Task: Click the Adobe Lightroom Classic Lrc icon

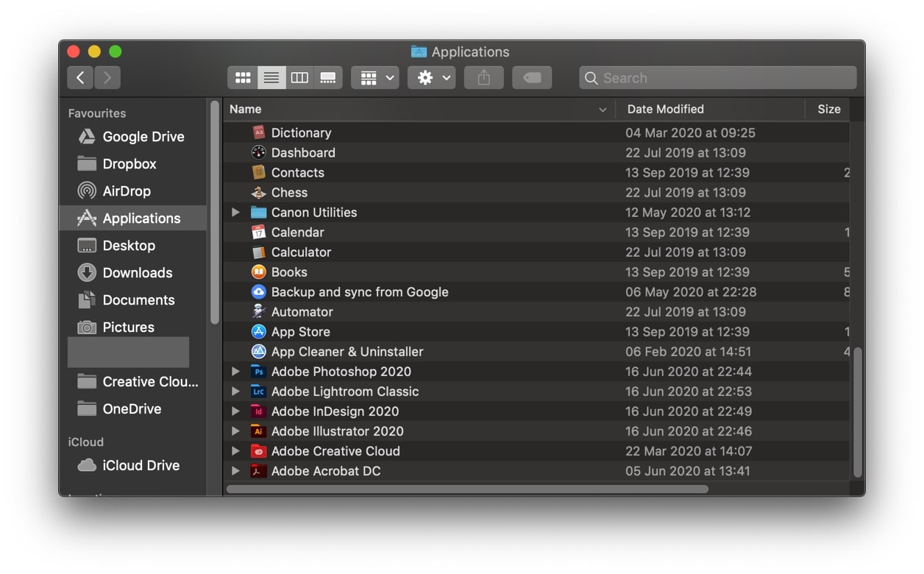Action: tap(258, 391)
